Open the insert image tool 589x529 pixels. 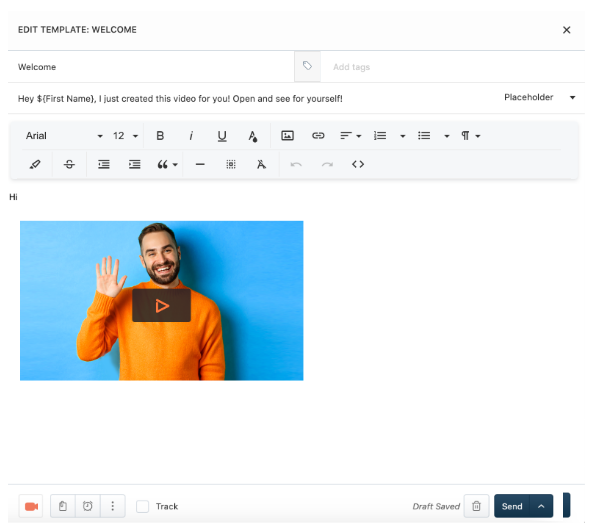[x=287, y=136]
